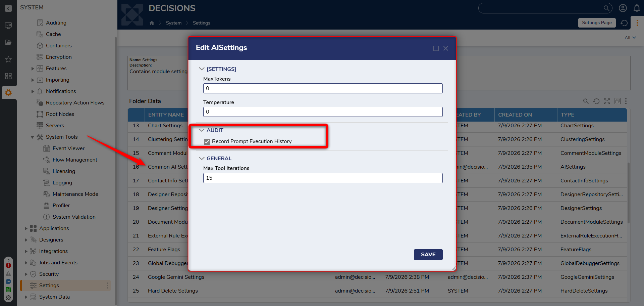
Task: Click the Temperature input field
Action: (x=323, y=112)
